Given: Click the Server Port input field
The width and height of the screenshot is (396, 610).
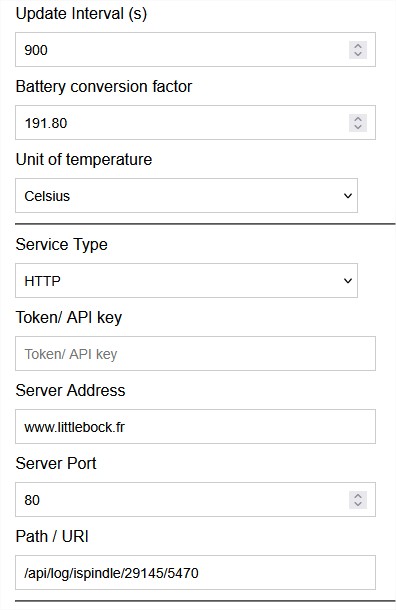Looking at the screenshot, I should (x=195, y=500).
